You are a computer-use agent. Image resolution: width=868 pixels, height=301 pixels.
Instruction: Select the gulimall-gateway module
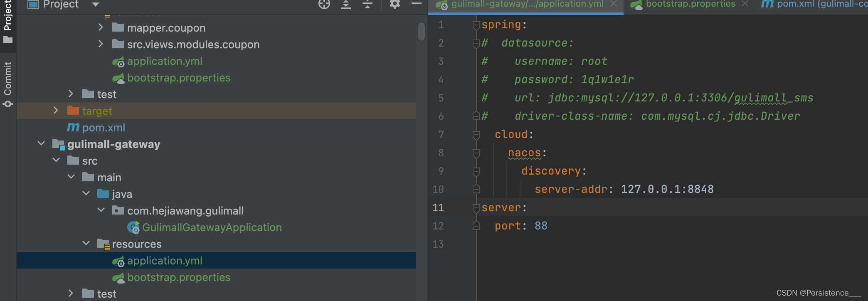(x=113, y=144)
